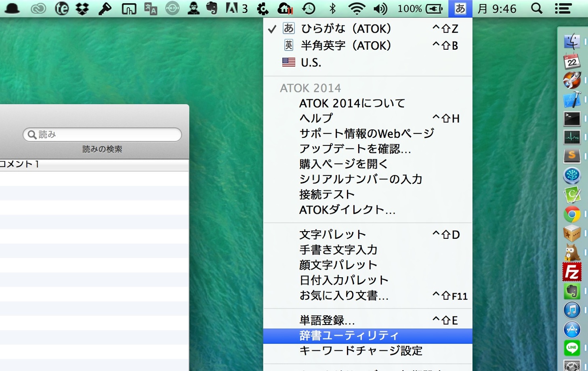This screenshot has height=371, width=588.
Task: Open ATOK 2014について
Action: coord(367,103)
